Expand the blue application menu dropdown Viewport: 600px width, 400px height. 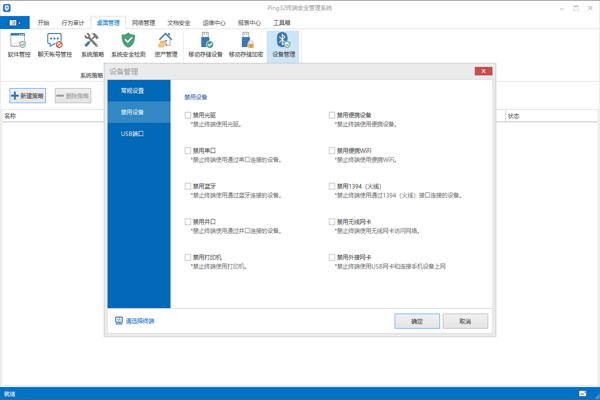pos(15,22)
